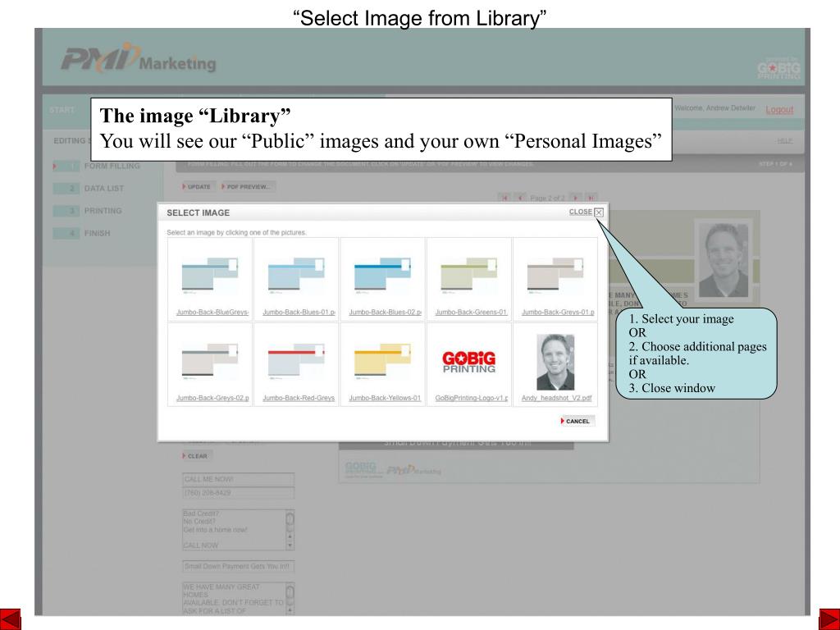
Task: Click the CLOSE text link in dialog header
Action: (x=580, y=212)
